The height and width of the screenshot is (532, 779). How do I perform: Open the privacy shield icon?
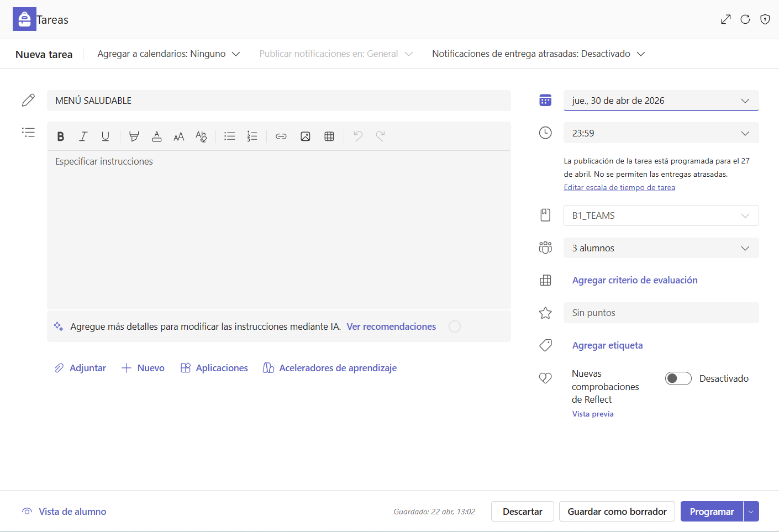pyautogui.click(x=765, y=19)
